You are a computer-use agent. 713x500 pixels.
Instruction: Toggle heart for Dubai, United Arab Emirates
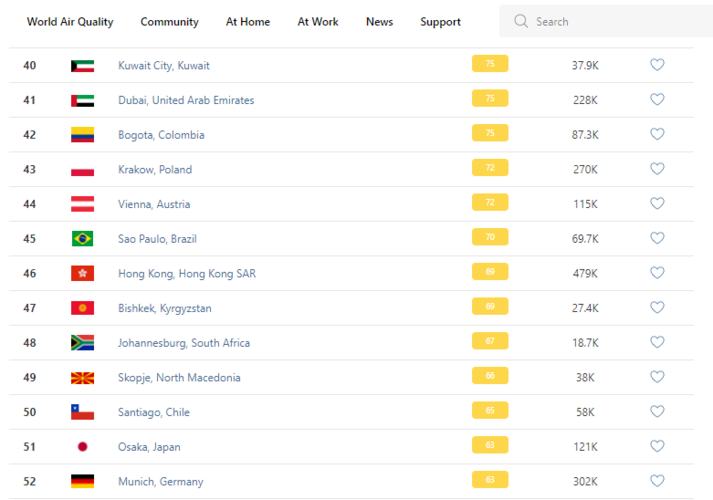tap(657, 100)
